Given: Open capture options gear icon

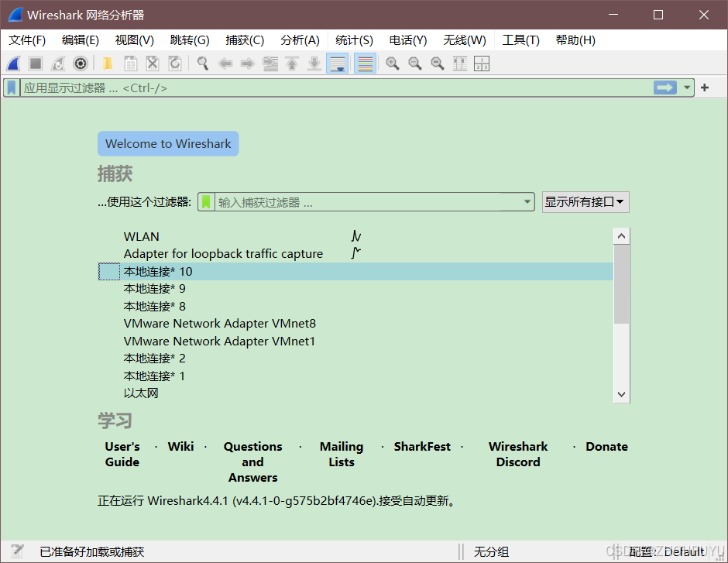Looking at the screenshot, I should click(81, 64).
